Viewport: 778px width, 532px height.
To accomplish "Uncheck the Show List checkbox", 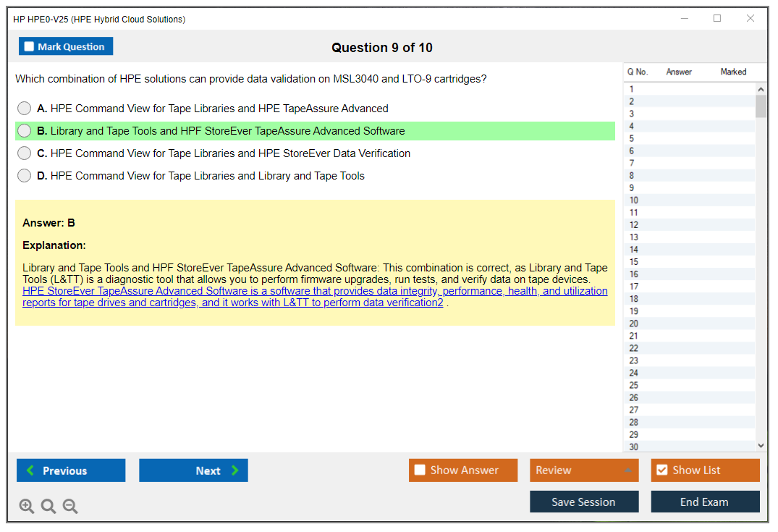I will click(x=661, y=470).
